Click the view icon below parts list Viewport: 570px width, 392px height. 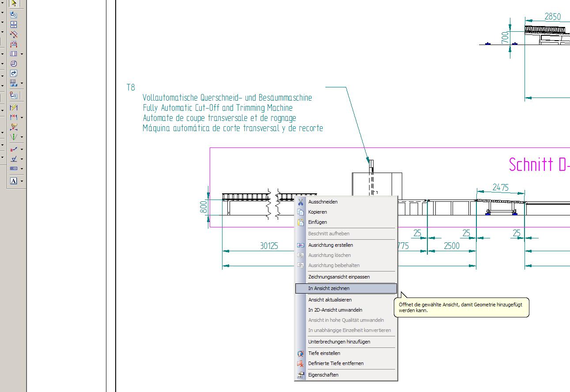[x=14, y=95]
